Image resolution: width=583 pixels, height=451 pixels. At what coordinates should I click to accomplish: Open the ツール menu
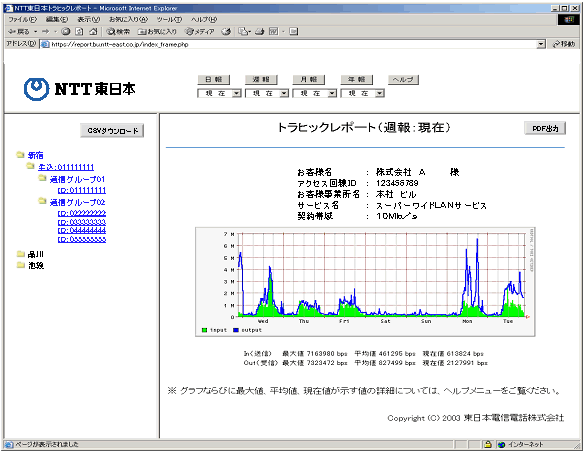click(169, 19)
